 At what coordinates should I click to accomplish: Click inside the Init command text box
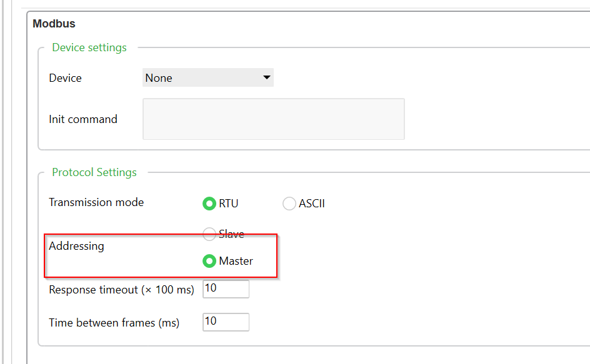click(x=274, y=119)
